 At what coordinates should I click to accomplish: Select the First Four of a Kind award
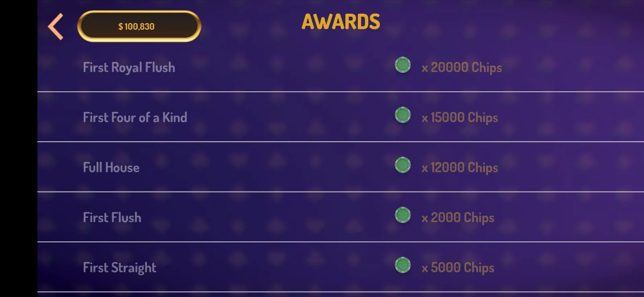coord(341,117)
